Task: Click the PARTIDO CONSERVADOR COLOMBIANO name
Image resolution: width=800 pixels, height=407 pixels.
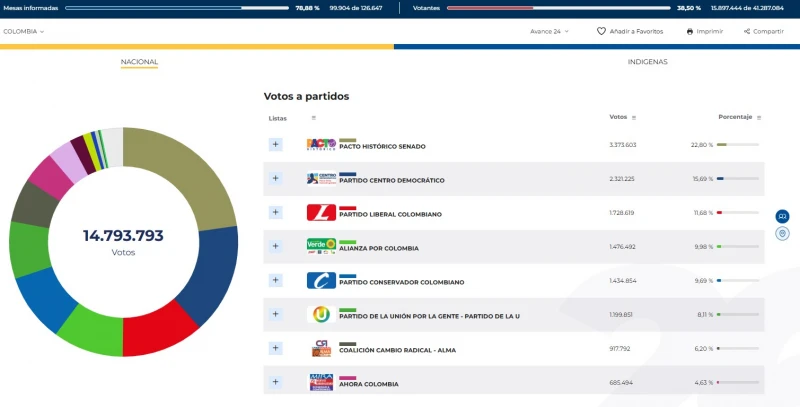Action: [x=402, y=283]
